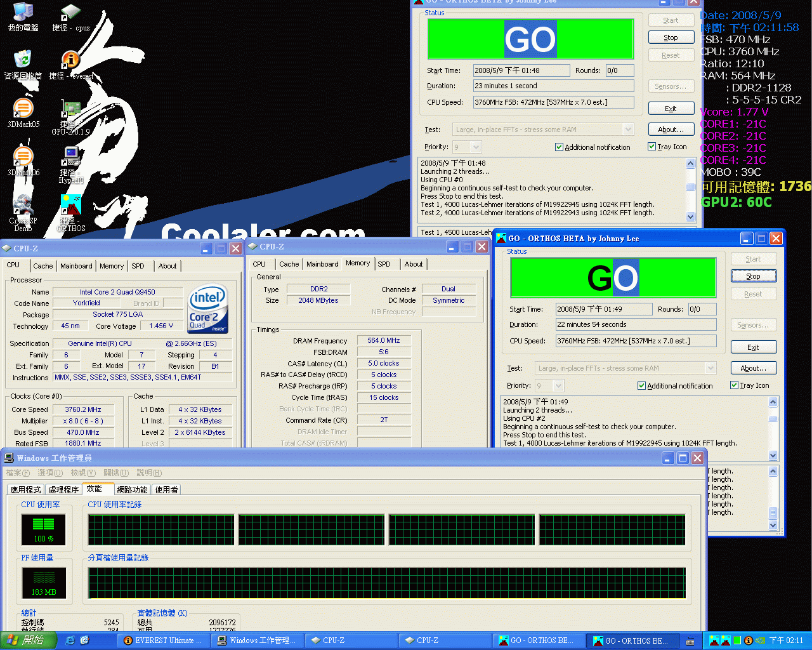This screenshot has width=812, height=650.
Task: Click the title bar icon of the front ORTHOS window
Action: point(501,238)
